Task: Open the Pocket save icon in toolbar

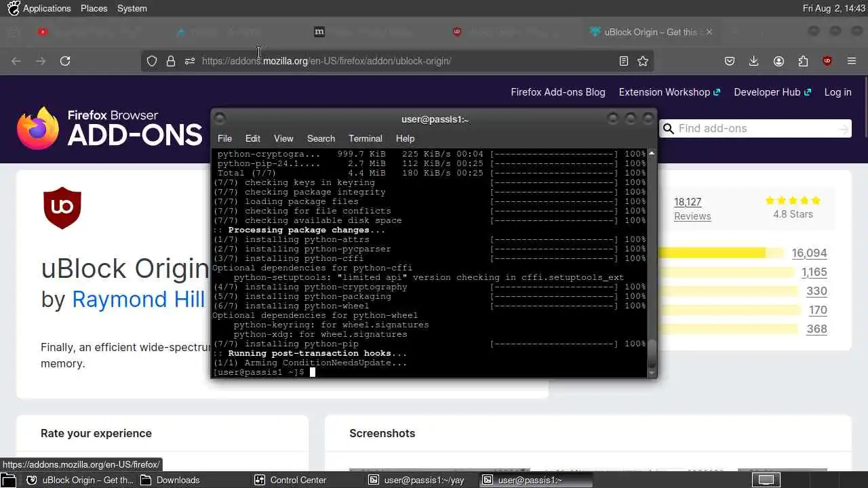Action: pos(730,61)
